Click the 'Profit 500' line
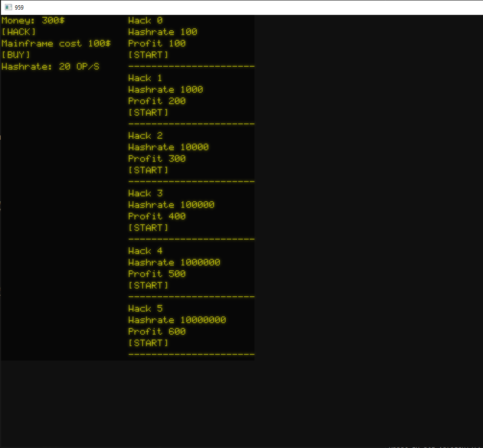The height and width of the screenshot is (448, 483). [157, 274]
